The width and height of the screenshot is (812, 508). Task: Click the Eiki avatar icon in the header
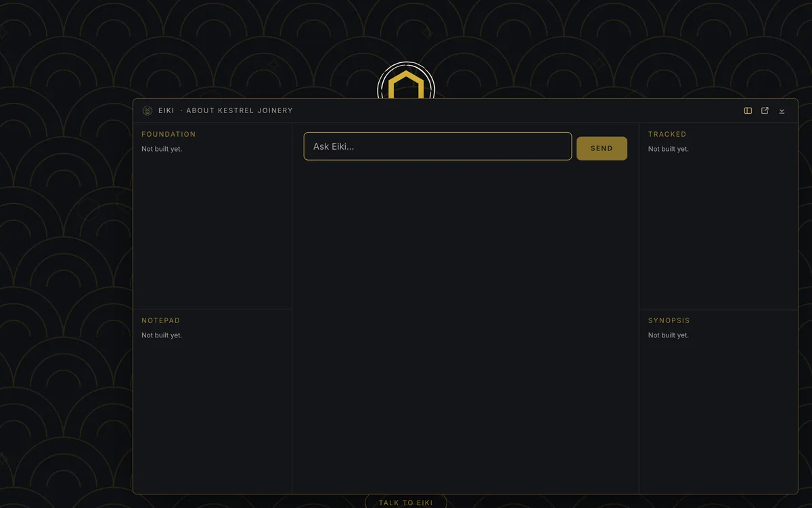coord(148,110)
